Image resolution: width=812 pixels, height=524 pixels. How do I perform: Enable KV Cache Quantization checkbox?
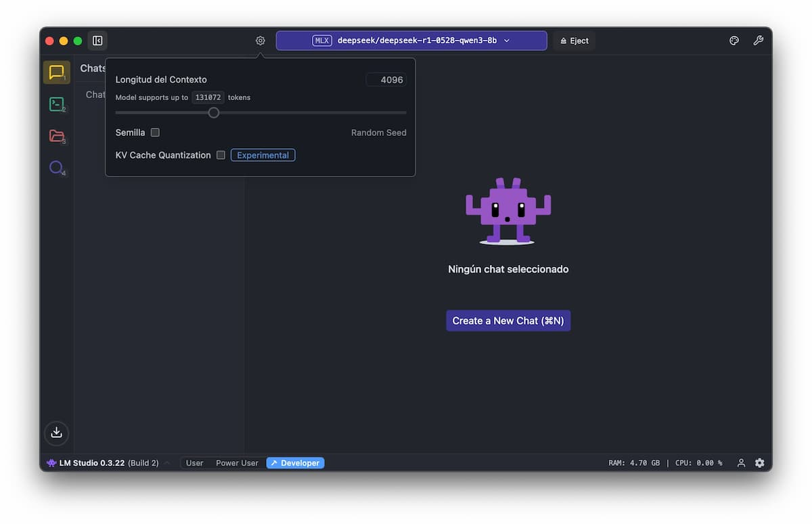(x=221, y=156)
